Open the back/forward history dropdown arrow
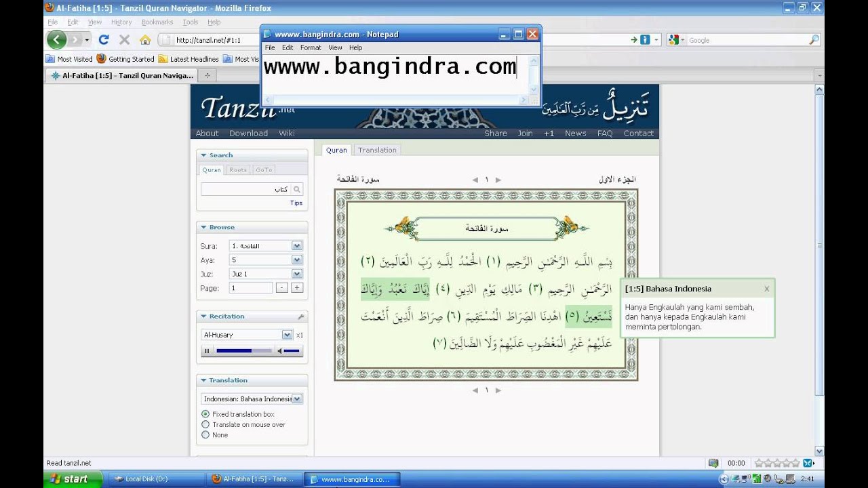 point(87,40)
